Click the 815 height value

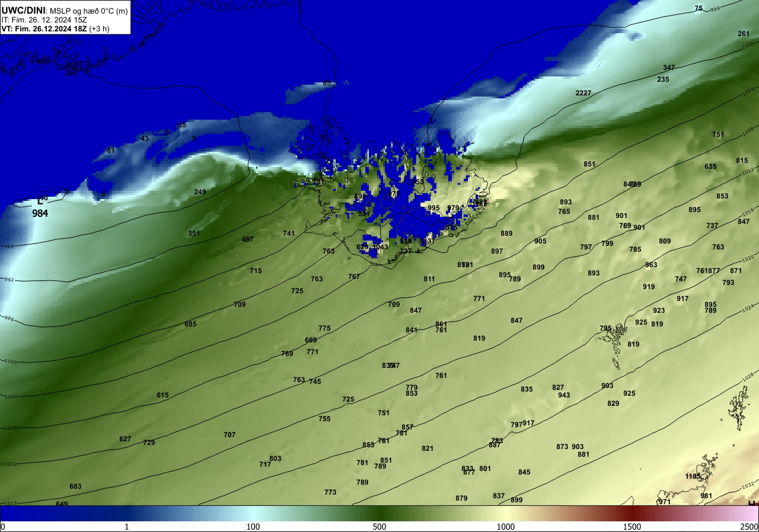pyautogui.click(x=742, y=161)
